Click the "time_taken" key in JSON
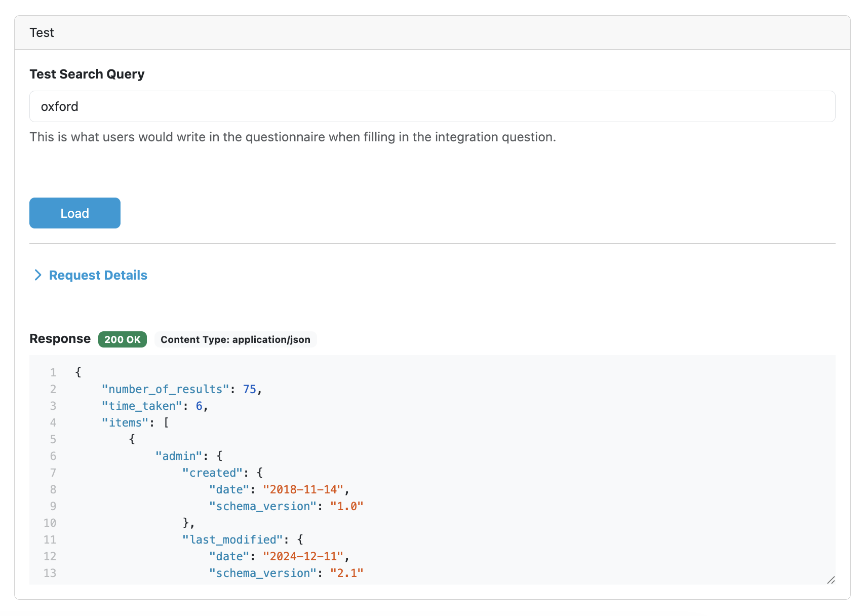This screenshot has width=867, height=616. (x=141, y=406)
